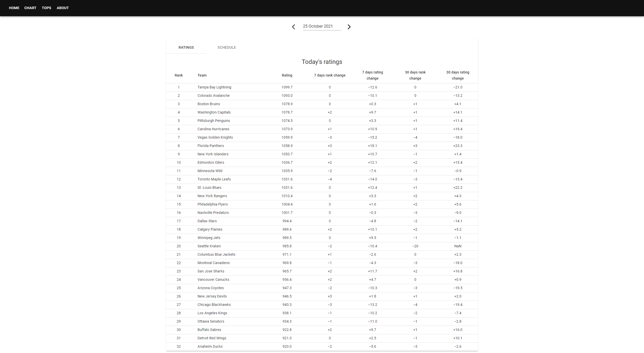Viewport: 644px width, 353px height.
Task: Select Anaheim Ducks team name
Action: (210, 346)
